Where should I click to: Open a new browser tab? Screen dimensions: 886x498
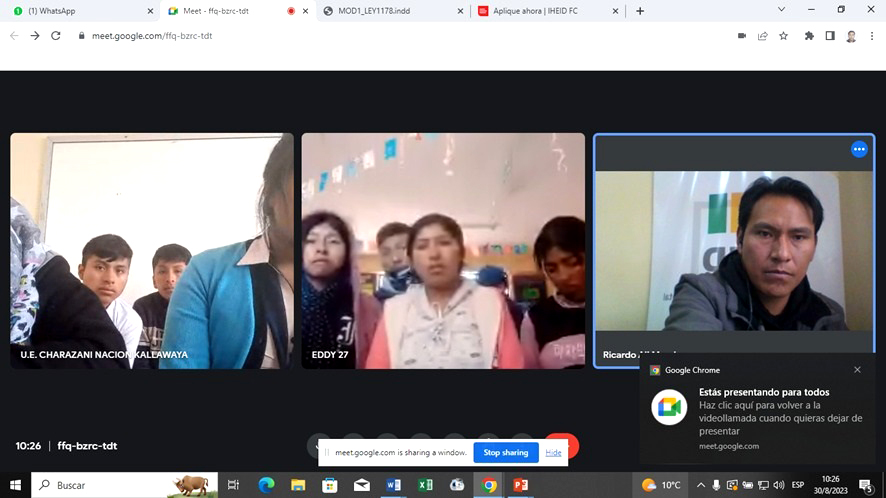pos(640,11)
